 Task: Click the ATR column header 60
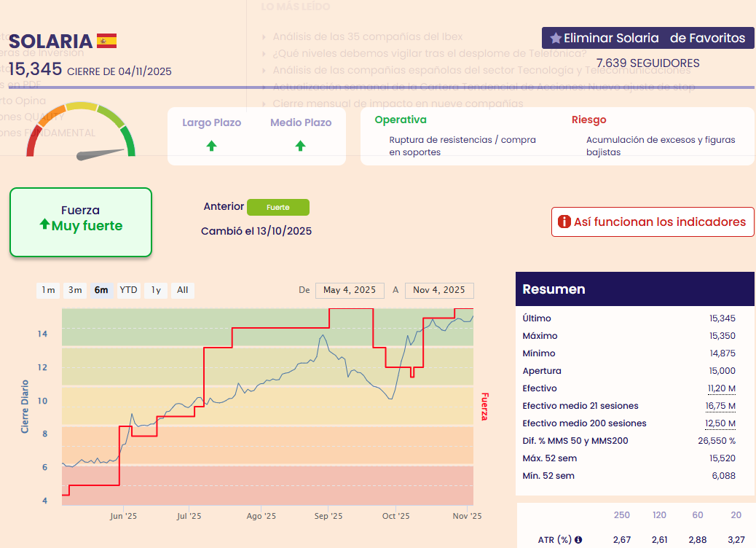[698, 515]
